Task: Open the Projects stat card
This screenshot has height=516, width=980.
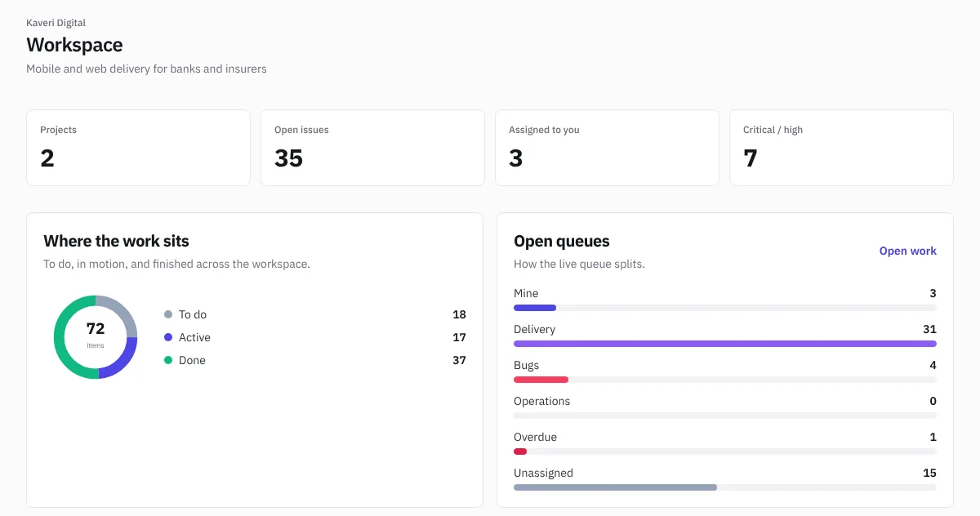Action: point(138,148)
